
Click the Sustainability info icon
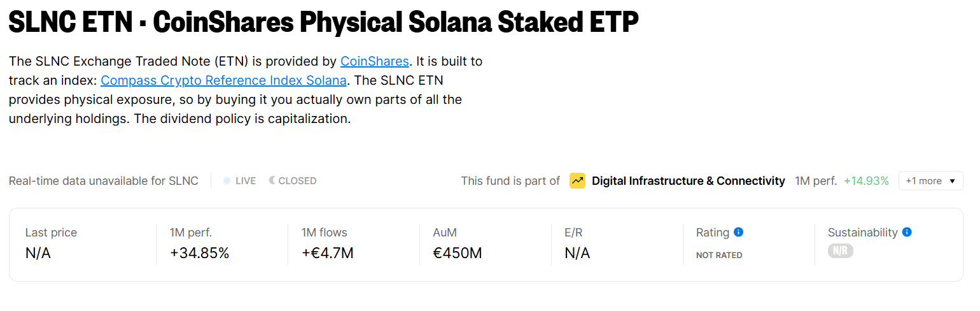click(907, 232)
